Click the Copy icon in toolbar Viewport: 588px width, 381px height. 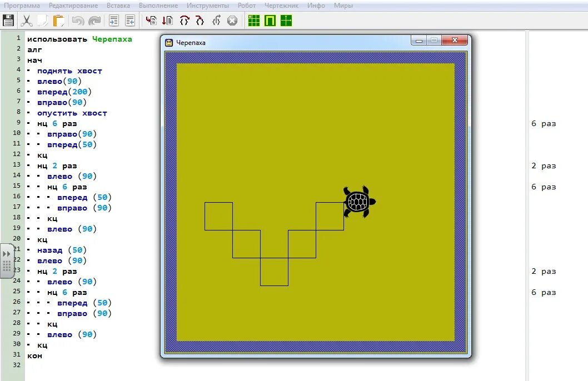43,21
